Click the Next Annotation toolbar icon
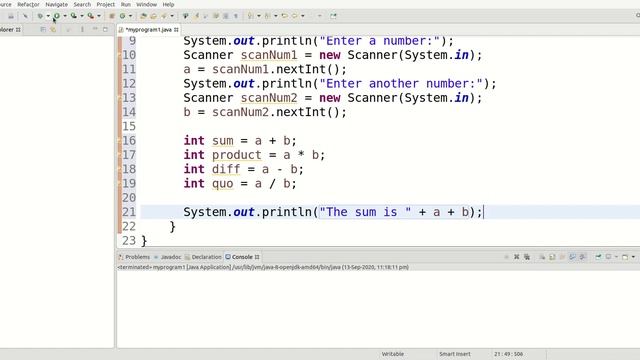This screenshot has height=360, width=640. (x=250, y=16)
